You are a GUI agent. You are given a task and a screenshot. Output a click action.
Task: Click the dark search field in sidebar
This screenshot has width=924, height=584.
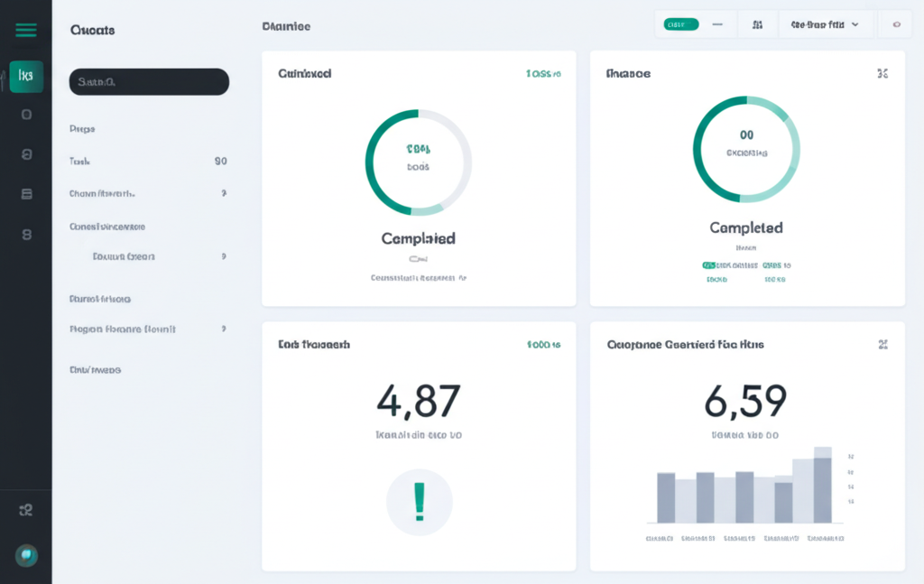click(149, 82)
